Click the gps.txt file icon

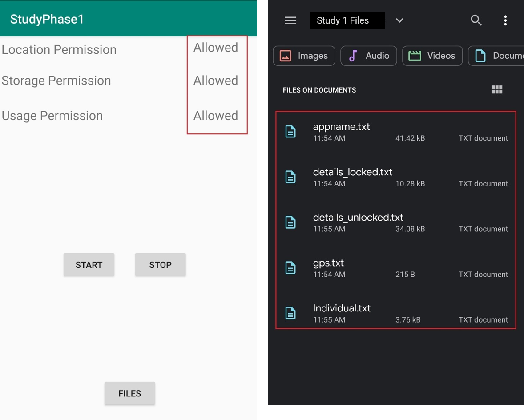290,268
